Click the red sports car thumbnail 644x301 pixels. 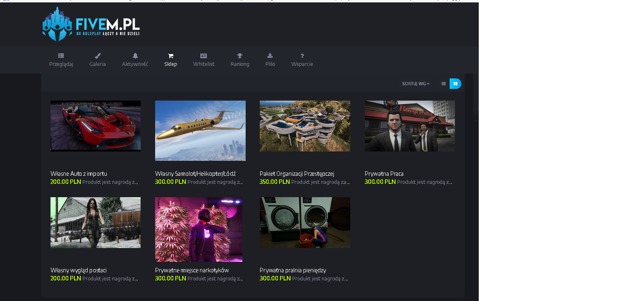pyautogui.click(x=95, y=126)
